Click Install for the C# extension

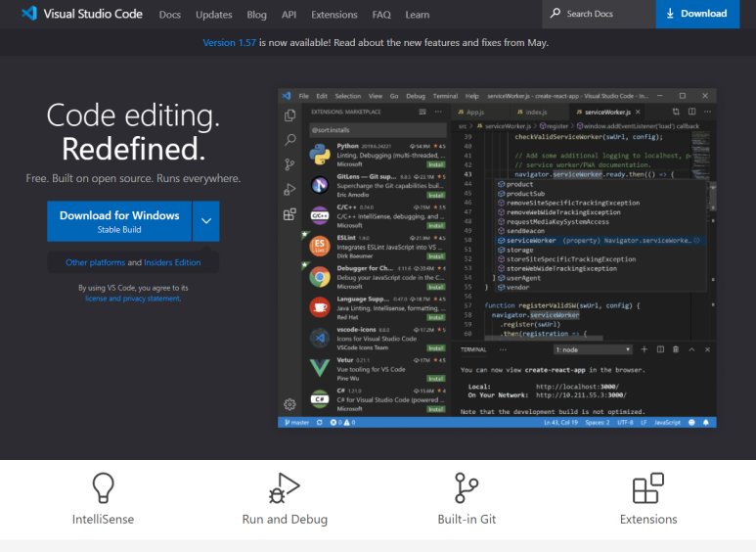tap(436, 409)
